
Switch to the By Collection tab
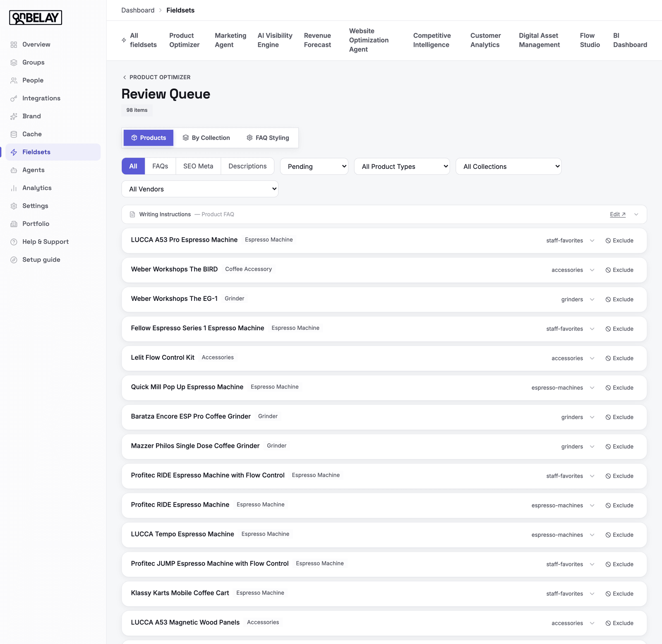206,138
